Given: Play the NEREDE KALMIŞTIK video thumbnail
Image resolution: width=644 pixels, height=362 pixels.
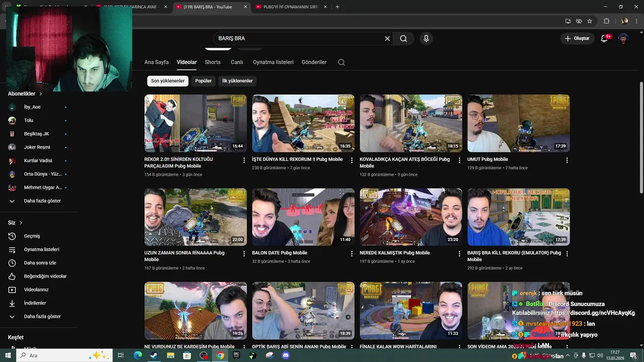Looking at the screenshot, I should click(411, 217).
